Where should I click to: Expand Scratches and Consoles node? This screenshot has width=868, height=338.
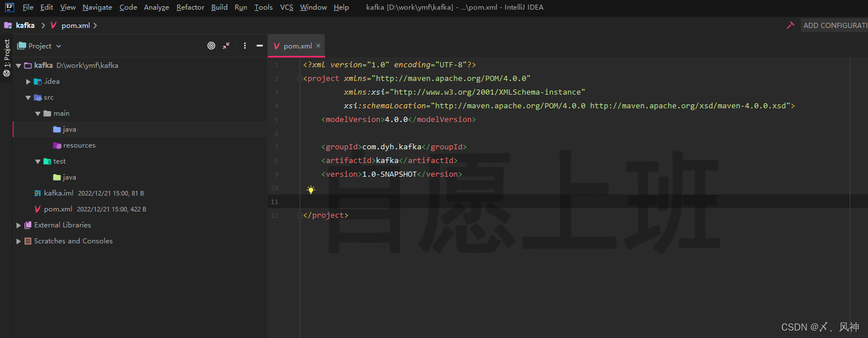[x=19, y=241]
